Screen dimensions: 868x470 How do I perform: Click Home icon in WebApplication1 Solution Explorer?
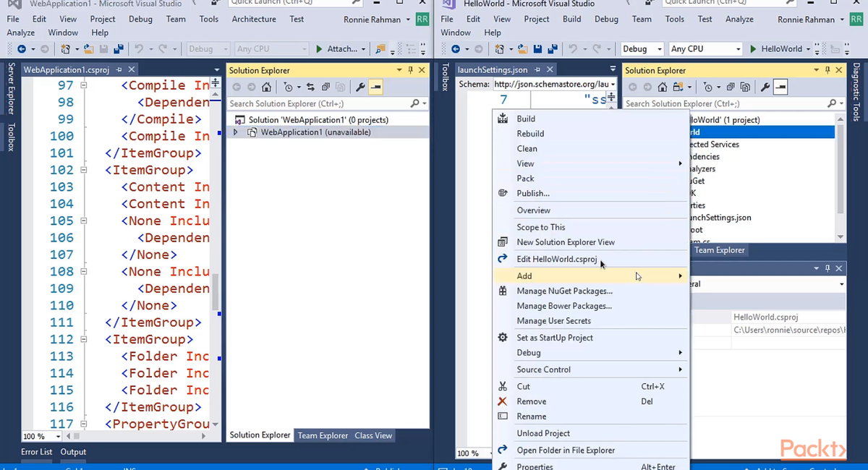click(x=266, y=87)
